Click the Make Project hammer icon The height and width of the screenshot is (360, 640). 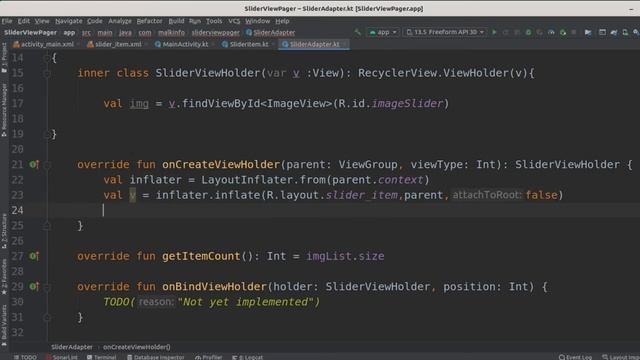(358, 32)
